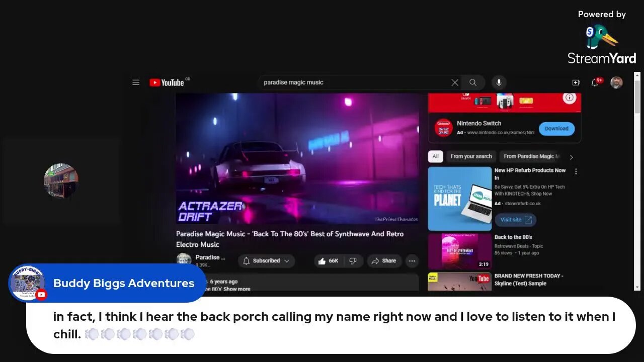Start voice search with microphone icon
Image resolution: width=644 pixels, height=362 pixels.
[499, 82]
